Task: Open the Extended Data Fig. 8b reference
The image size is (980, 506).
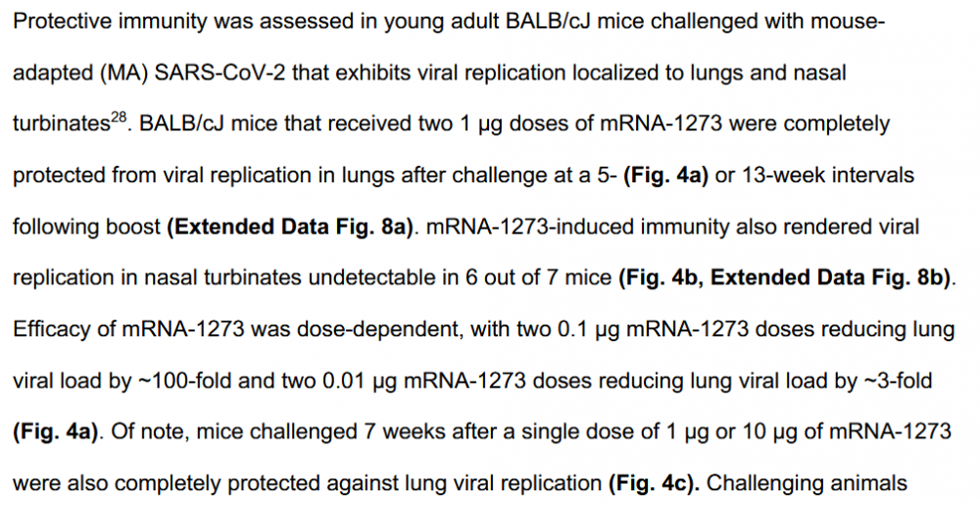Action: (x=831, y=278)
